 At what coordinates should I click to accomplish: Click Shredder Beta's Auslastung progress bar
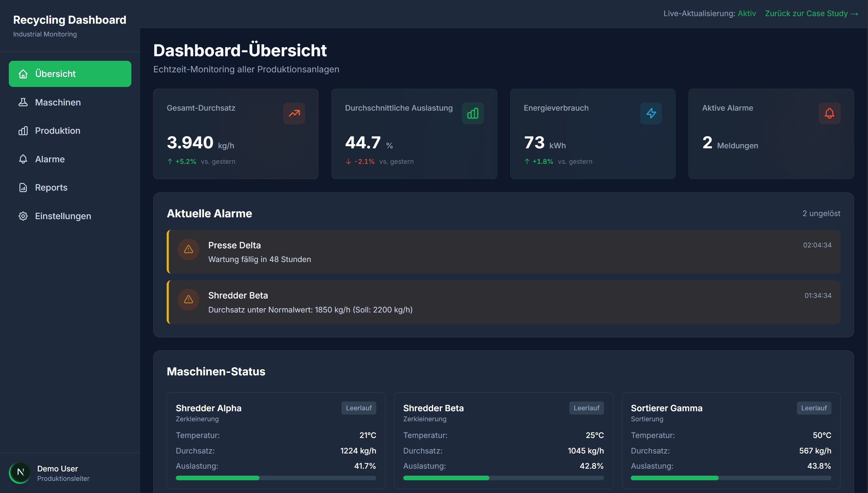click(x=503, y=478)
